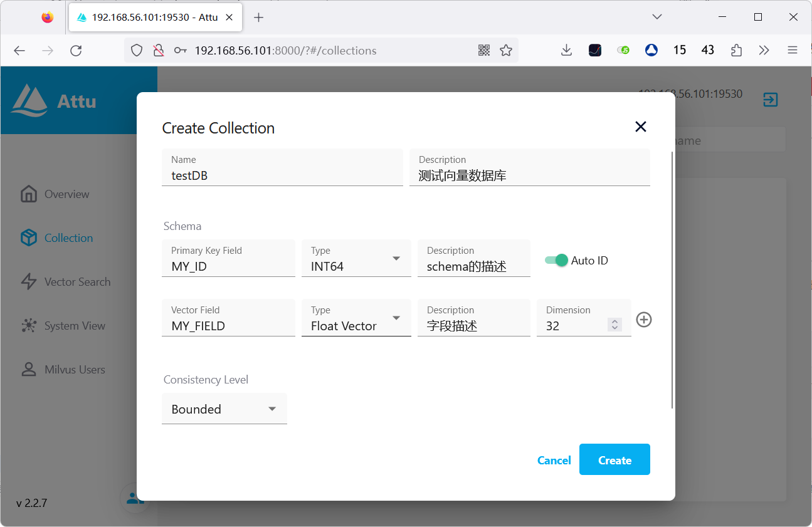Image resolution: width=812 pixels, height=527 pixels.
Task: Open the Extensions puzzle icon
Action: 737,51
